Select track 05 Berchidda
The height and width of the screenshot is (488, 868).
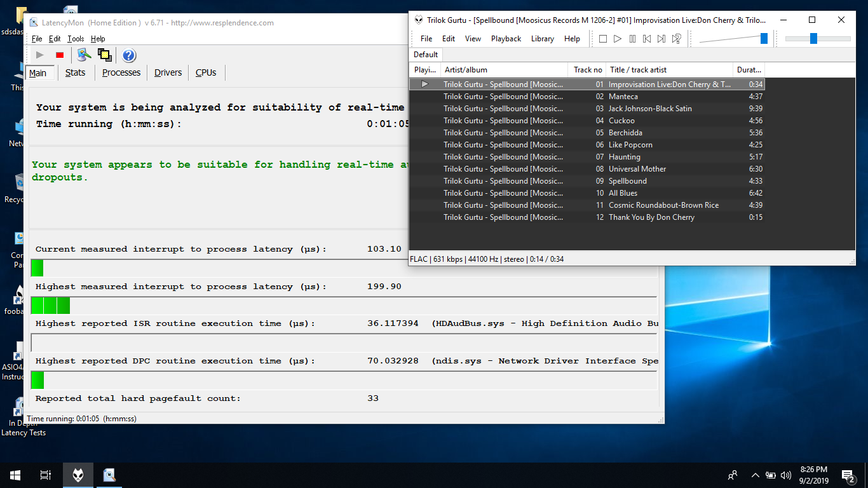tap(587, 133)
